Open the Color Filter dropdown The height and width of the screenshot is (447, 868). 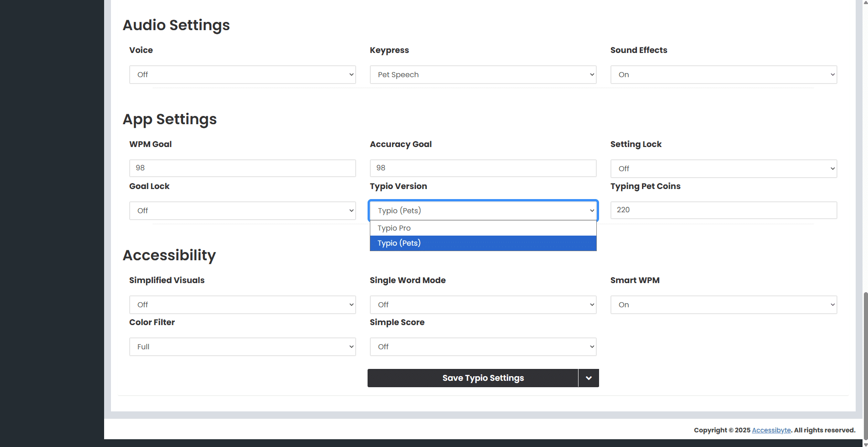click(242, 347)
